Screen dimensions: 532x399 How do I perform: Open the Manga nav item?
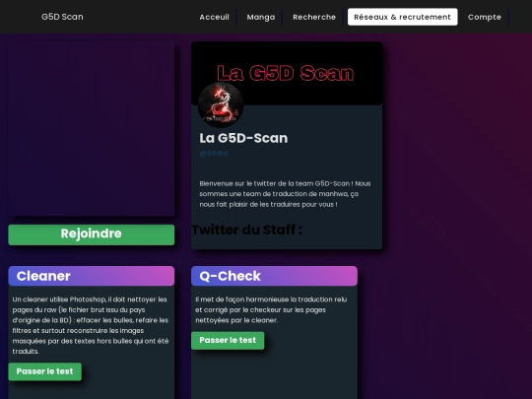tap(261, 17)
